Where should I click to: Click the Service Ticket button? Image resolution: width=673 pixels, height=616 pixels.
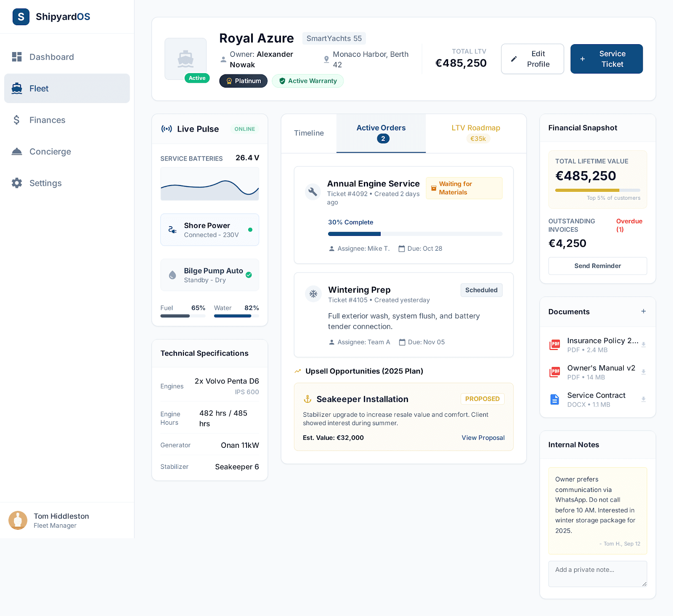point(606,59)
